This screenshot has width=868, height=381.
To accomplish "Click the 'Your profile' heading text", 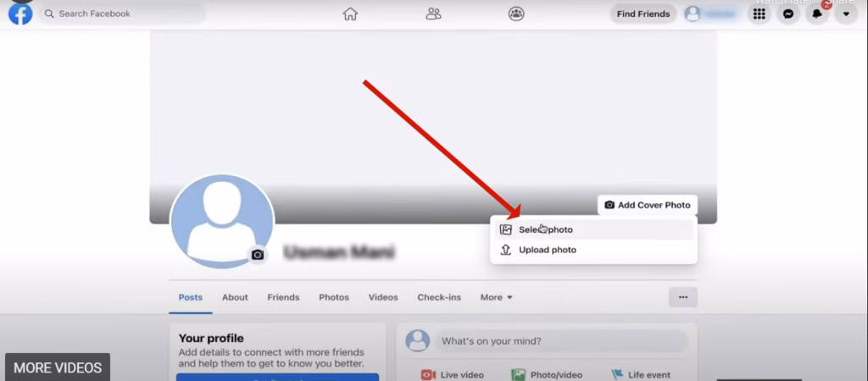I will click(x=211, y=339).
